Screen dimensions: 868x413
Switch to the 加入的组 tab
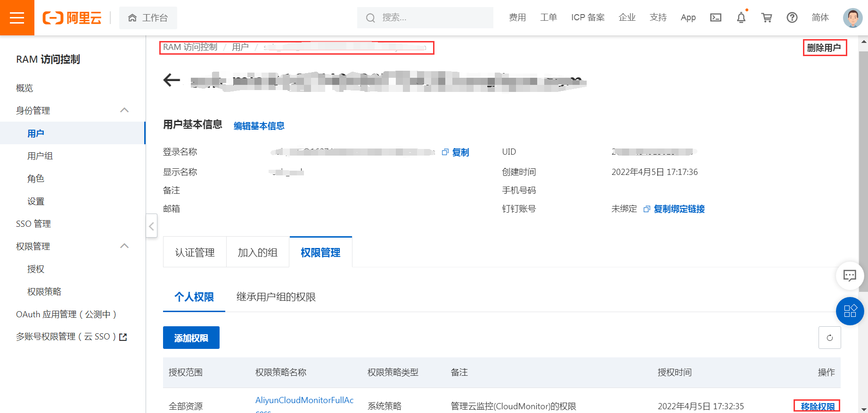[x=258, y=252]
